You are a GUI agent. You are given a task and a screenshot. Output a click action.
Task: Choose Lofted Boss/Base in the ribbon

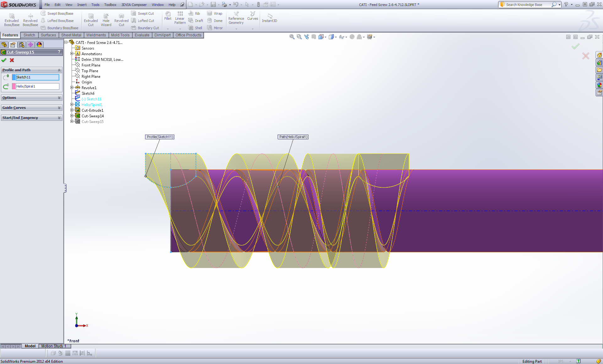(57, 21)
